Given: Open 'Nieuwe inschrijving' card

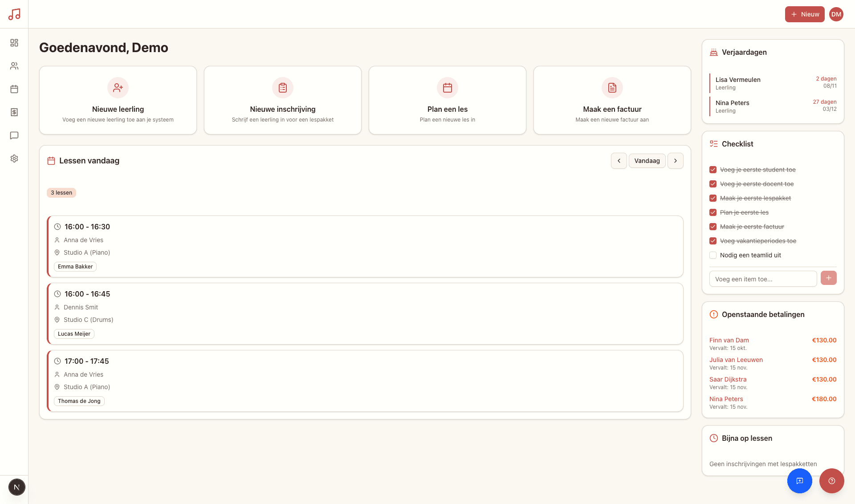Looking at the screenshot, I should 282,100.
